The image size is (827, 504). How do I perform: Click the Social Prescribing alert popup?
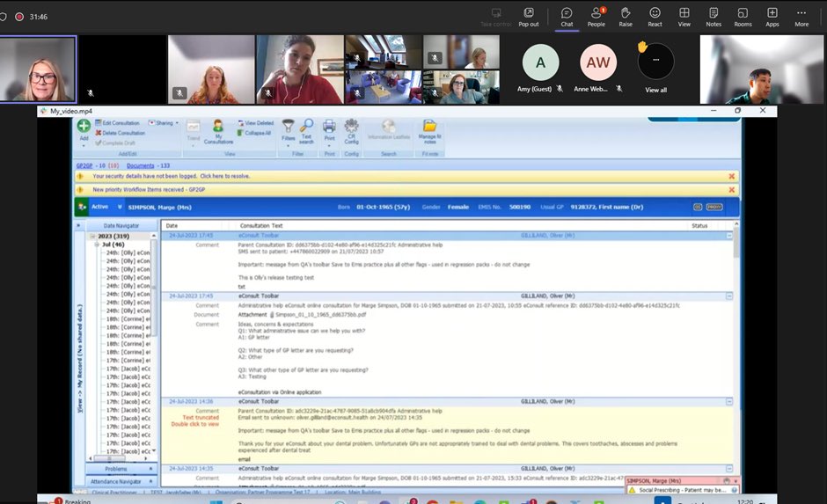(683, 490)
